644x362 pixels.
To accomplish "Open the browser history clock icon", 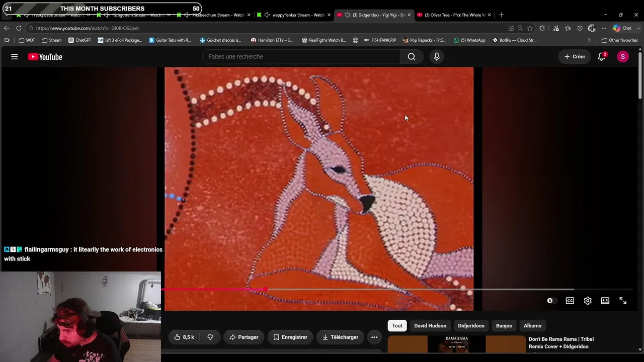I will point(580,28).
